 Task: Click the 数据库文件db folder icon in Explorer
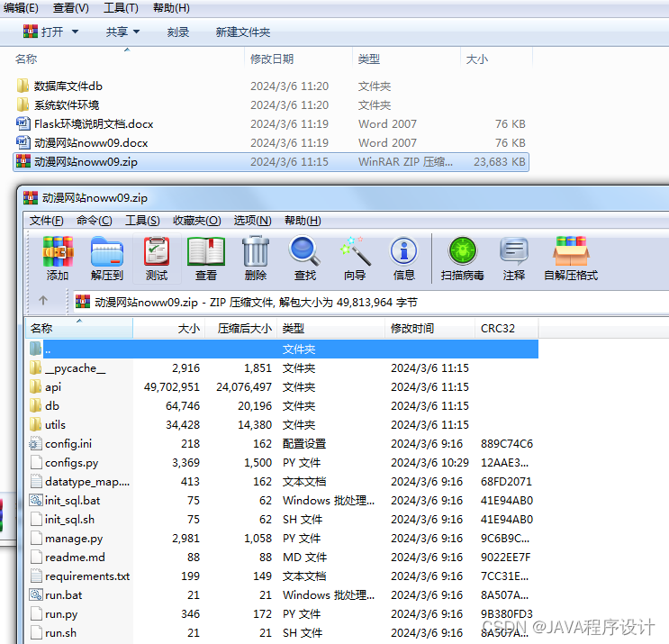[x=23, y=86]
